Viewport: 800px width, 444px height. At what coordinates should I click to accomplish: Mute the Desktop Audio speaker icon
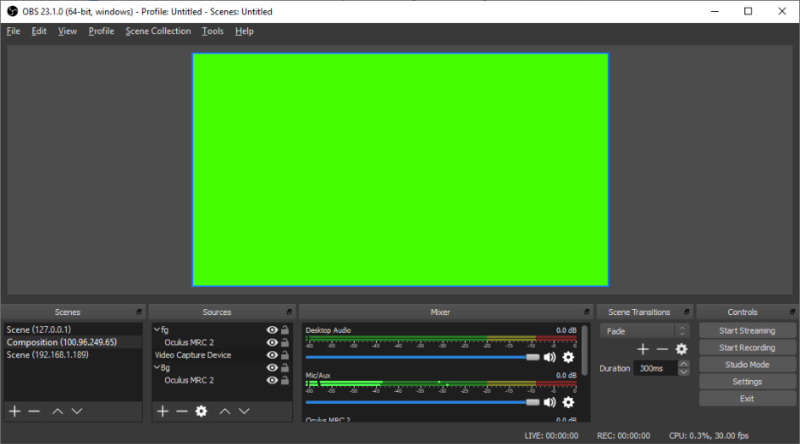pos(549,357)
